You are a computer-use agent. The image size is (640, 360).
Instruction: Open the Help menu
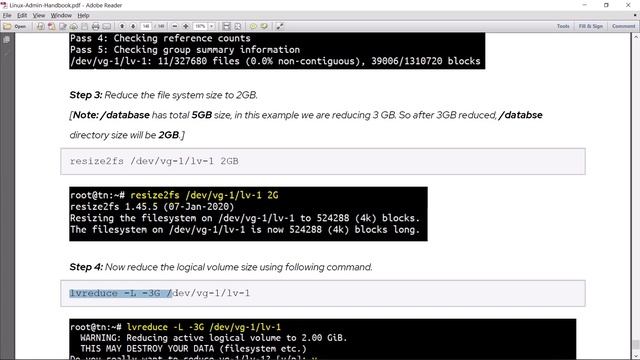click(x=83, y=16)
